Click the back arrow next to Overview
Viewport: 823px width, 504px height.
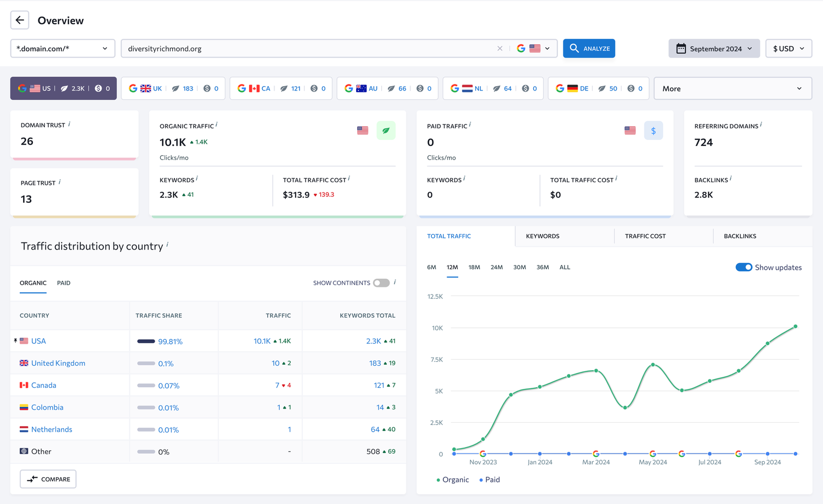(20, 20)
